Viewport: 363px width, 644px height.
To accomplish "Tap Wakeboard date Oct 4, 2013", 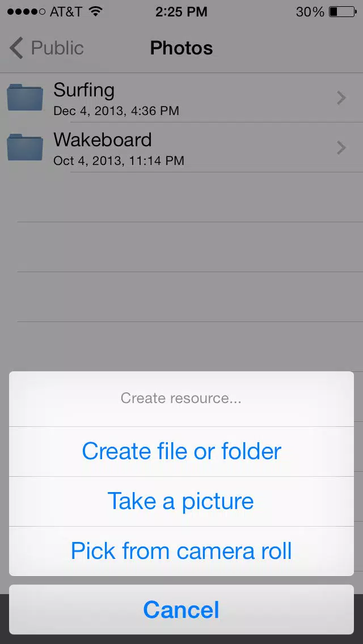I will click(x=88, y=160).
